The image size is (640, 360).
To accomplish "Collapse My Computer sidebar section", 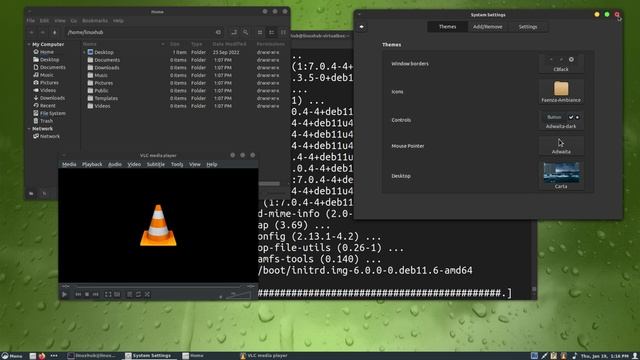I will pyautogui.click(x=29, y=44).
